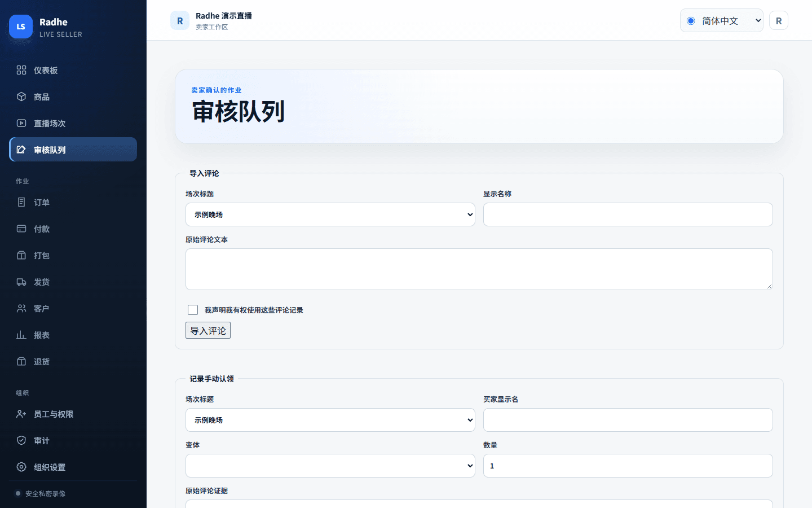Click the globe icon in language selector
The width and height of the screenshot is (812, 508).
coord(691,21)
